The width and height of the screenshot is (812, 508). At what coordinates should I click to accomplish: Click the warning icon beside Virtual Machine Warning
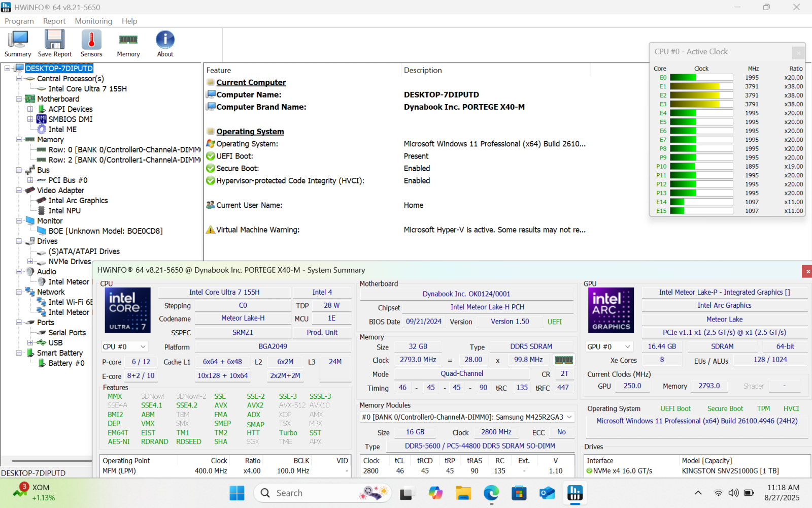pyautogui.click(x=211, y=230)
